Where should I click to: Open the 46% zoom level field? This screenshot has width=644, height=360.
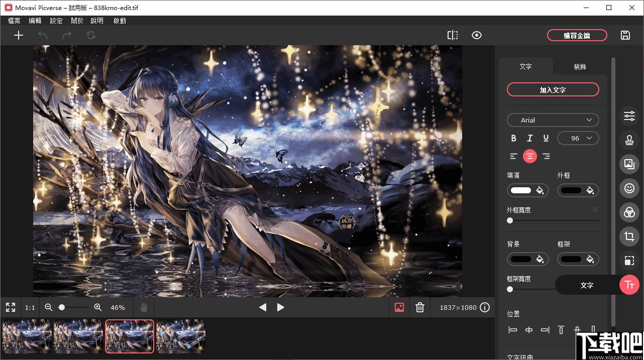[118, 307]
